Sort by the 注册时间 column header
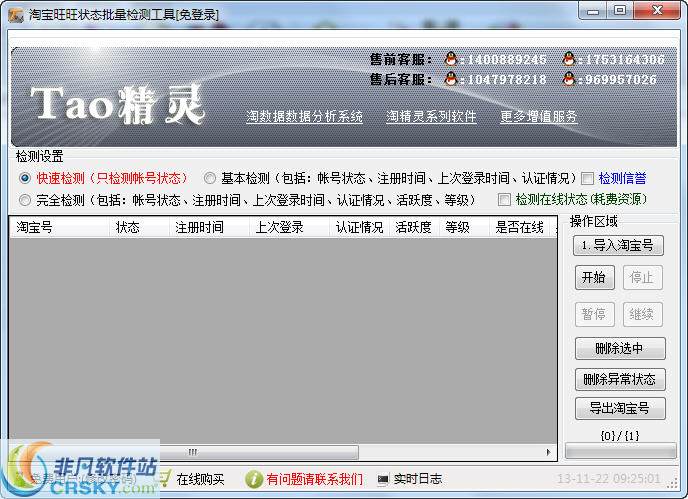This screenshot has width=688, height=499. click(x=209, y=227)
